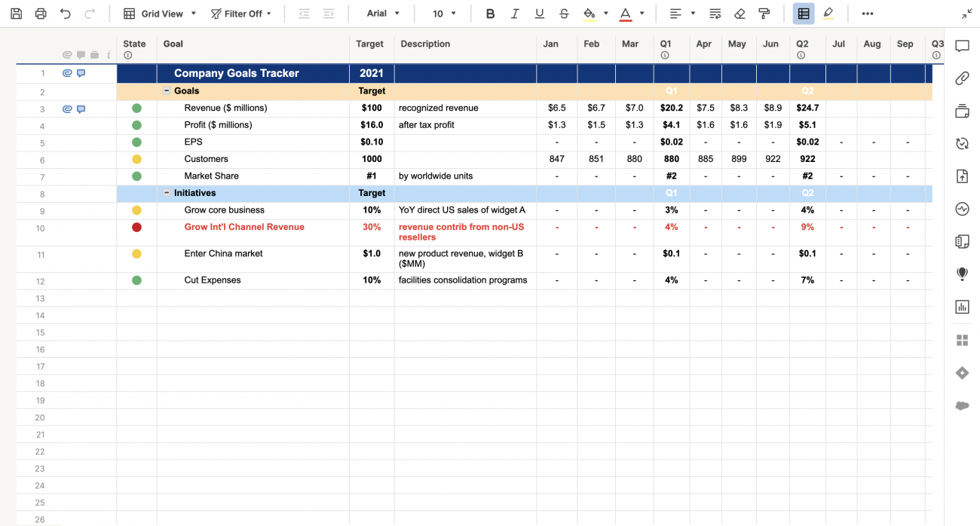Open the Grid View dropdown
Image resolution: width=980 pixels, height=526 pixels.
point(159,13)
